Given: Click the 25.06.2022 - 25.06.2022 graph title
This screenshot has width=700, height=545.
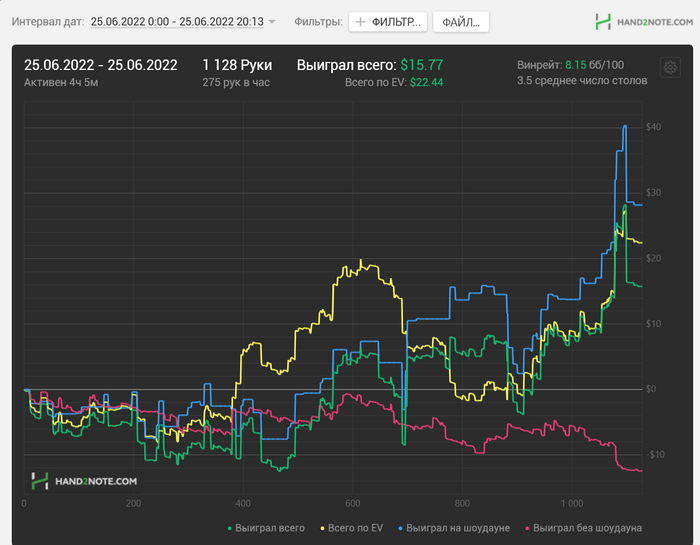Looking at the screenshot, I should click(101, 65).
